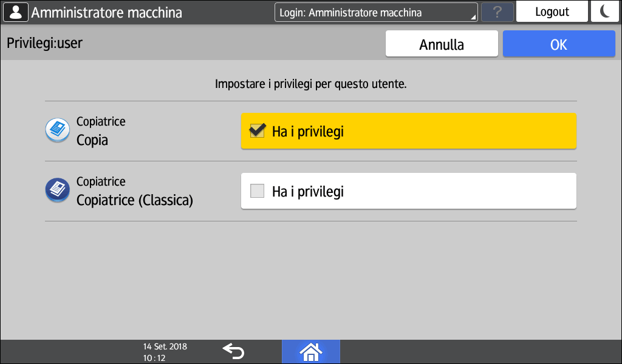Expand the Login: Amministratore macchina dropdown
The width and height of the screenshot is (622, 364).
375,12
